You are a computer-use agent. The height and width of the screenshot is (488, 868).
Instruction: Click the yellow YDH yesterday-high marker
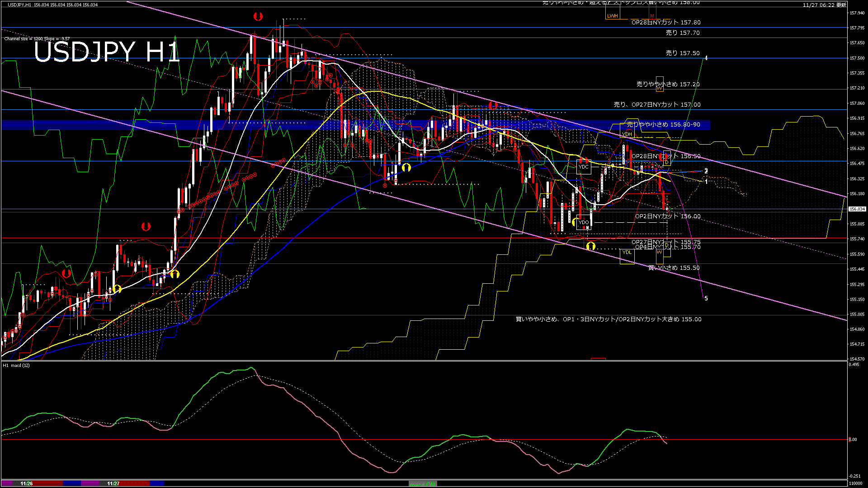tap(627, 135)
